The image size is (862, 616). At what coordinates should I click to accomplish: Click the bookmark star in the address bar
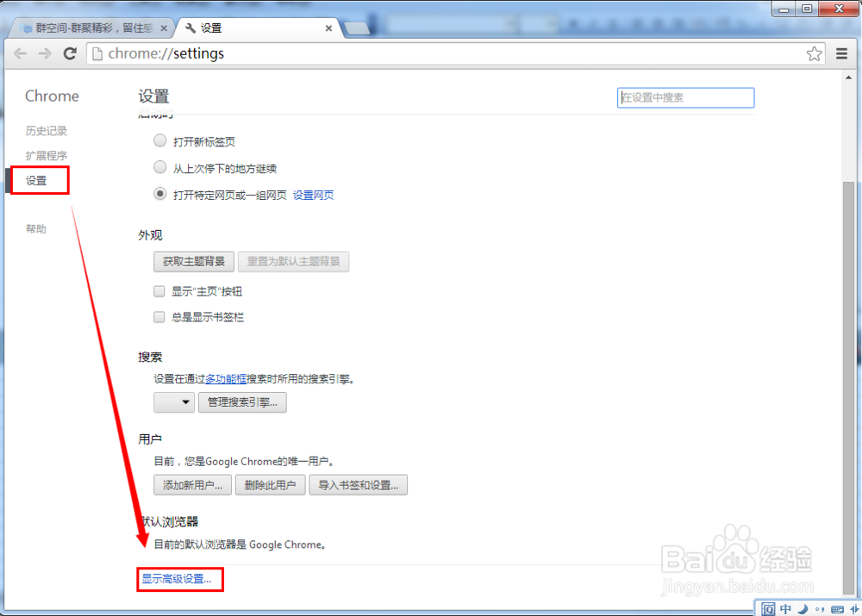814,53
